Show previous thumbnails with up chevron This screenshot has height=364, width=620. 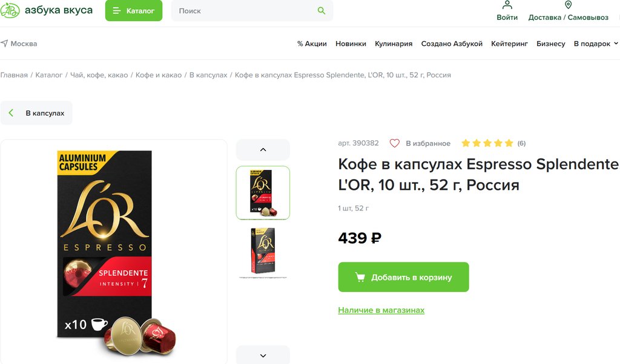click(263, 149)
